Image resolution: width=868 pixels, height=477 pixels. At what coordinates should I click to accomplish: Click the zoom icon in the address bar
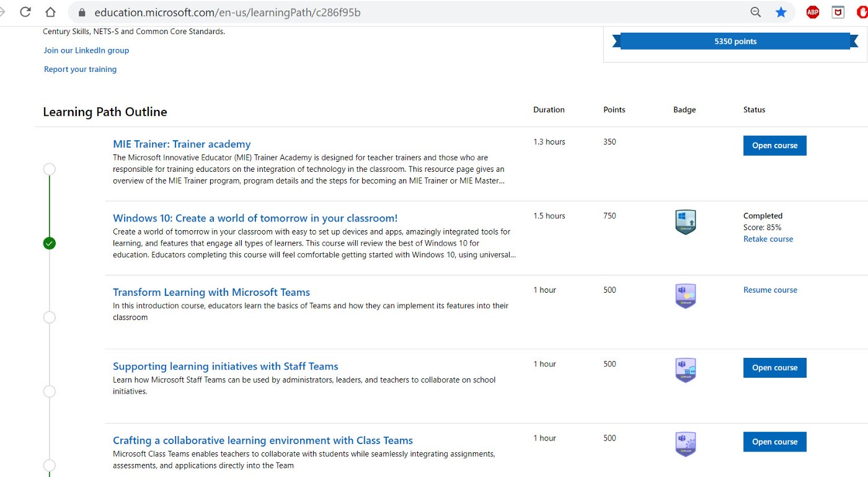(755, 12)
